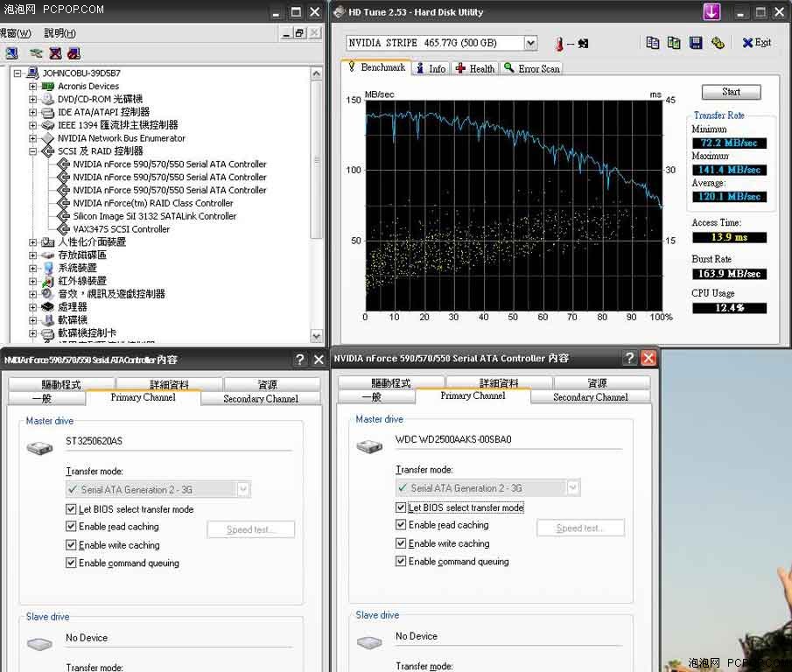
Task: Click the third Device Manager toolbar icon
Action: [x=55, y=53]
